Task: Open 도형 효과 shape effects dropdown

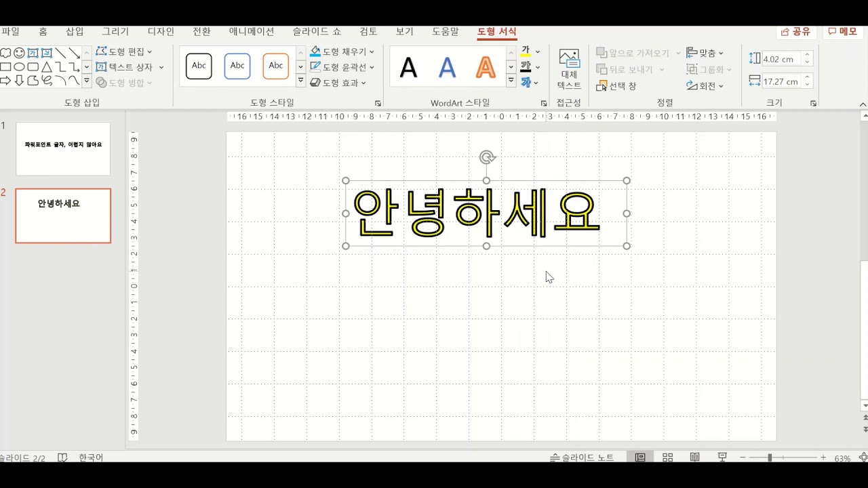Action: click(x=338, y=83)
